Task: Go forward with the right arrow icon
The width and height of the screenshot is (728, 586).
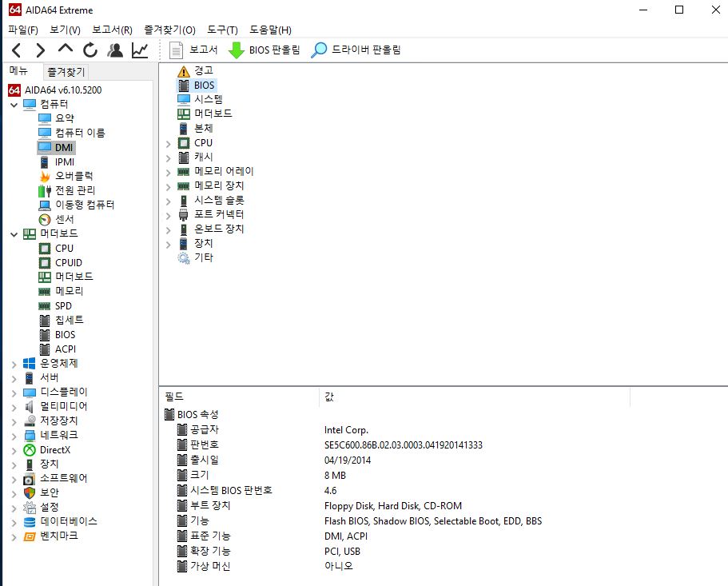Action: coord(41,50)
